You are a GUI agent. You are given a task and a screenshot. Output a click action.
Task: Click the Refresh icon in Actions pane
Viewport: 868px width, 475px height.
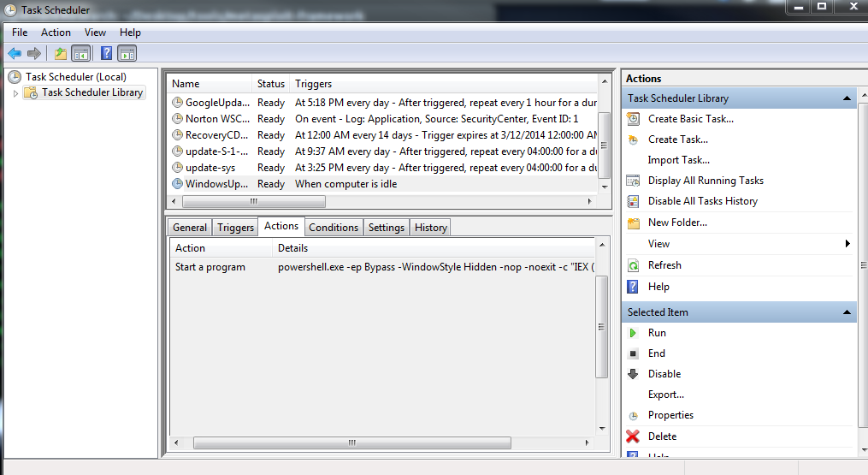[633, 265]
